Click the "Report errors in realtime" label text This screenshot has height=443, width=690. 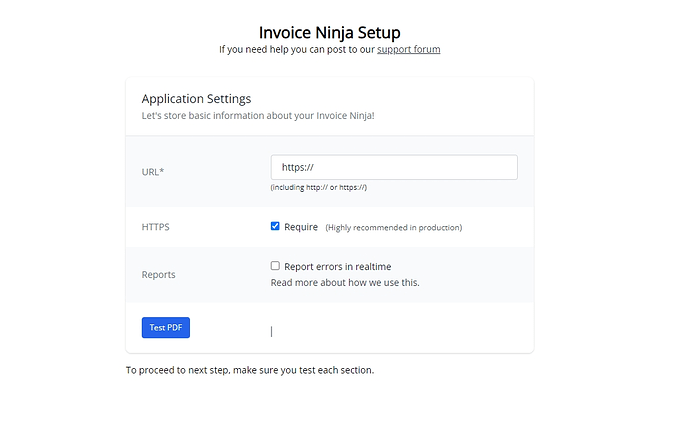pos(338,267)
